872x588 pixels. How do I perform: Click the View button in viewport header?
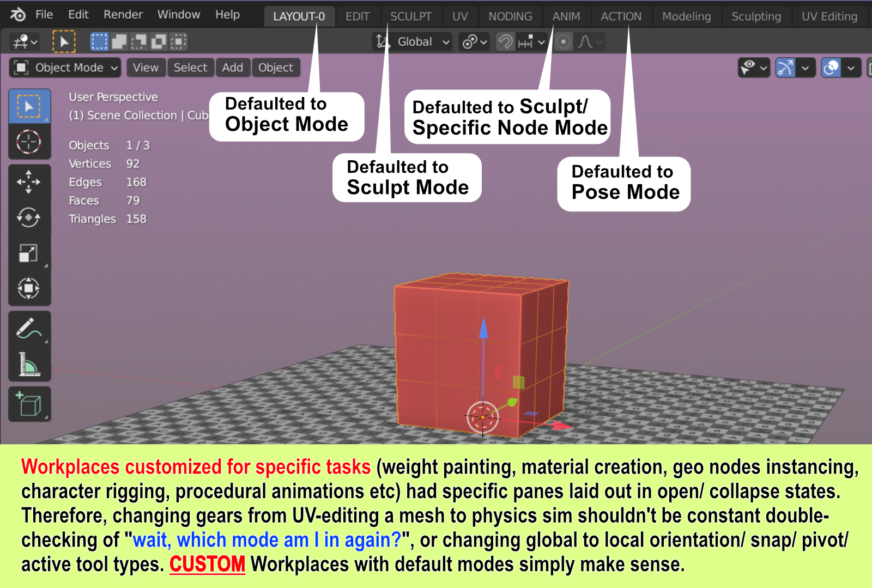pyautogui.click(x=146, y=68)
